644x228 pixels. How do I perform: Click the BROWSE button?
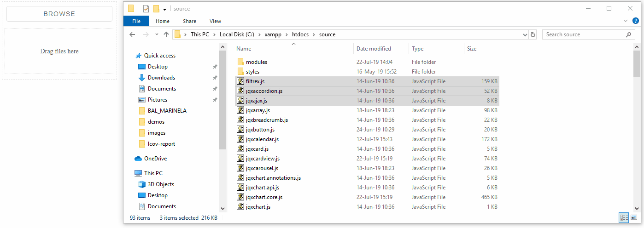59,14
